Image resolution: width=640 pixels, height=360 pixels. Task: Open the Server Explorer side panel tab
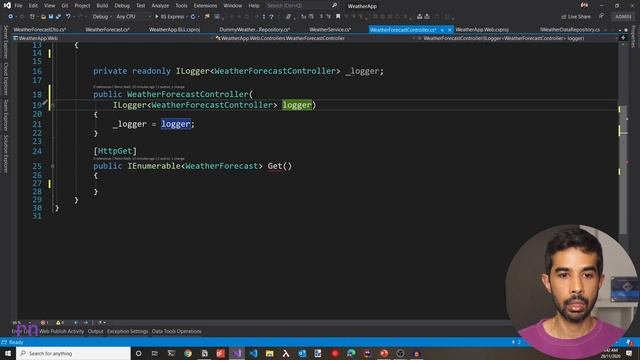point(5,42)
